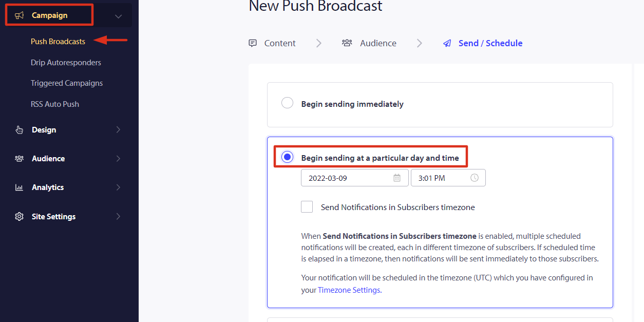Open the calendar icon in date field
Image resolution: width=644 pixels, height=322 pixels.
click(x=397, y=178)
